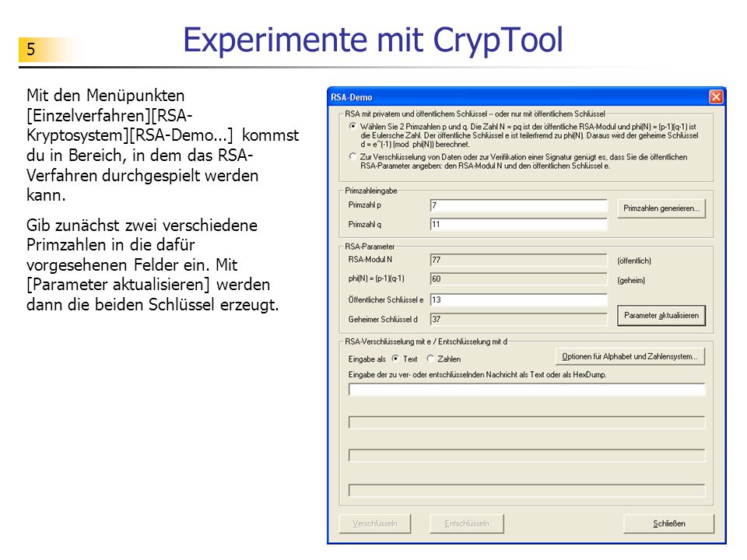Click the Primzahl q input field
747x560 pixels.
[519, 224]
